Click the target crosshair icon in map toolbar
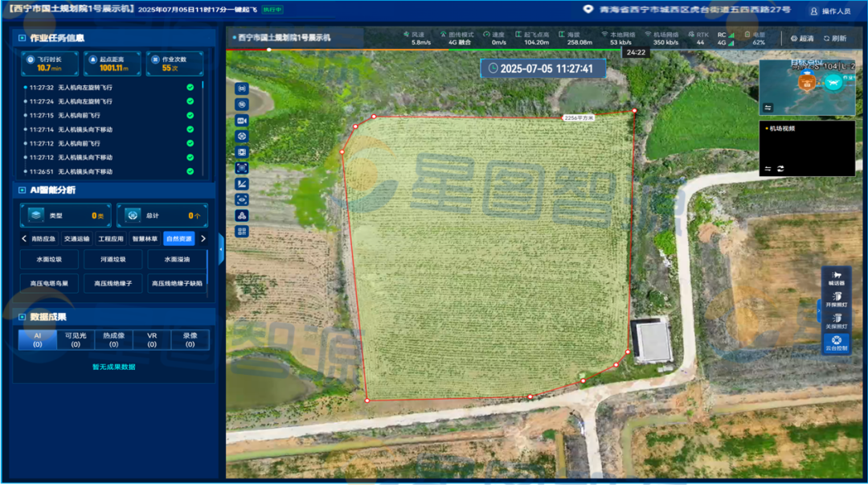The height and width of the screenshot is (485, 868). [x=242, y=137]
